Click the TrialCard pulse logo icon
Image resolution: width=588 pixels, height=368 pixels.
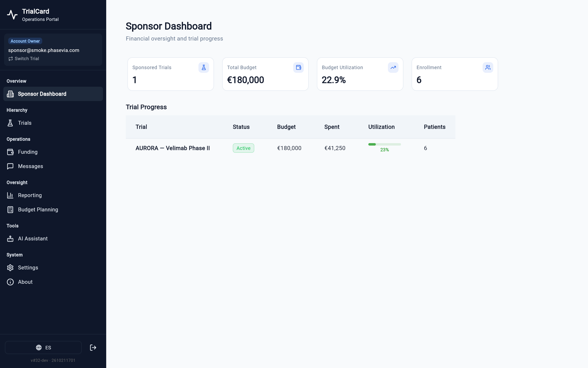[x=12, y=15]
